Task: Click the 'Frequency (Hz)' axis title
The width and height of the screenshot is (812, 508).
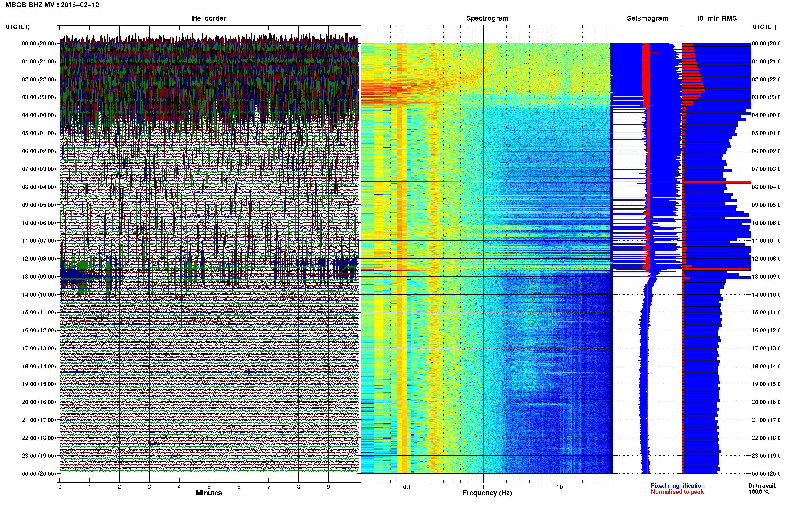Action: [487, 493]
